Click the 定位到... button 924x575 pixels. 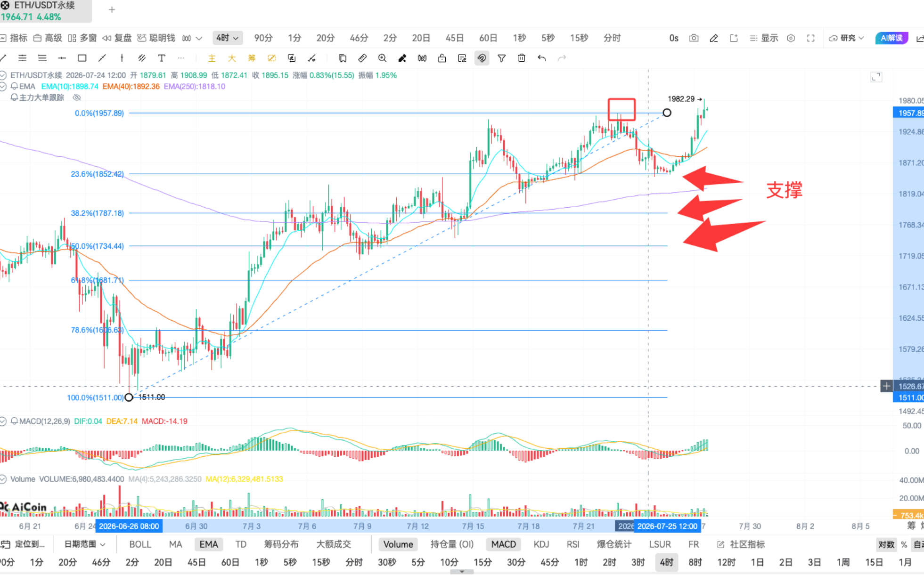tap(24, 544)
